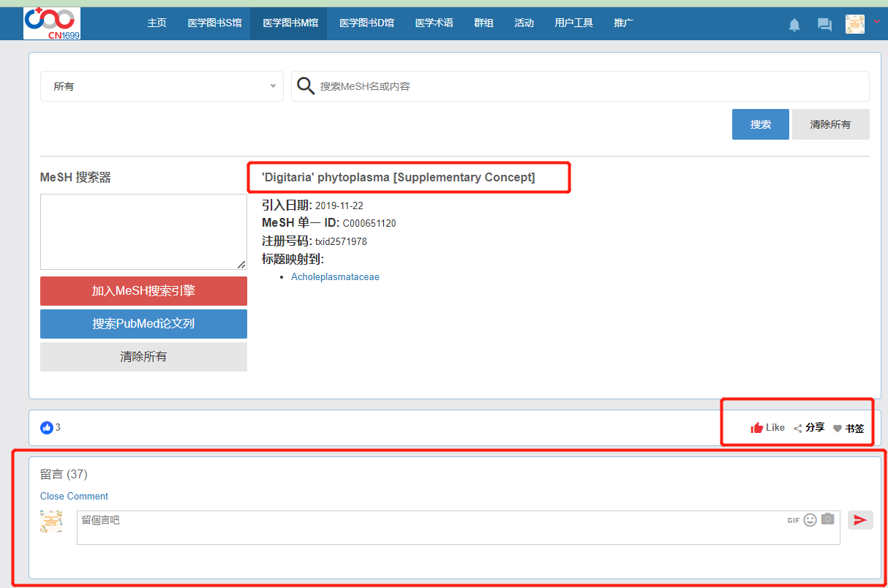
Task: Open the 医学图书S馆 tab
Action: [214, 23]
